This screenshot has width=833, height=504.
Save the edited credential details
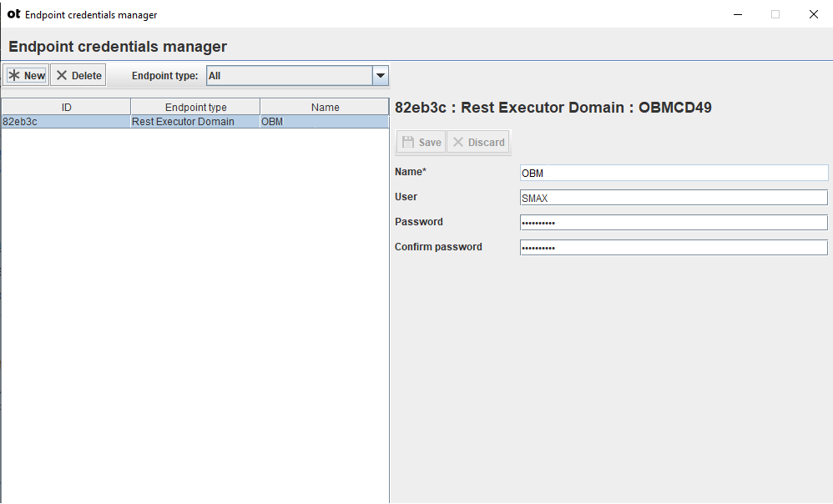420,142
